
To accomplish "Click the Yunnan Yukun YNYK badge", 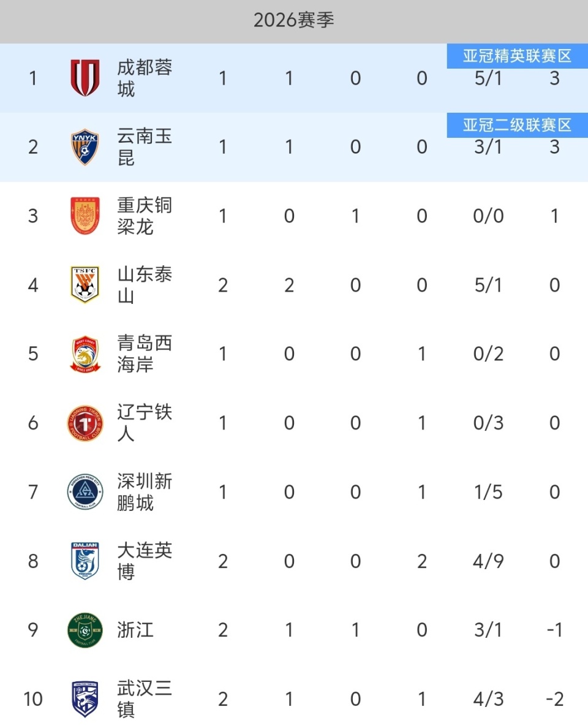I will coord(85,147).
